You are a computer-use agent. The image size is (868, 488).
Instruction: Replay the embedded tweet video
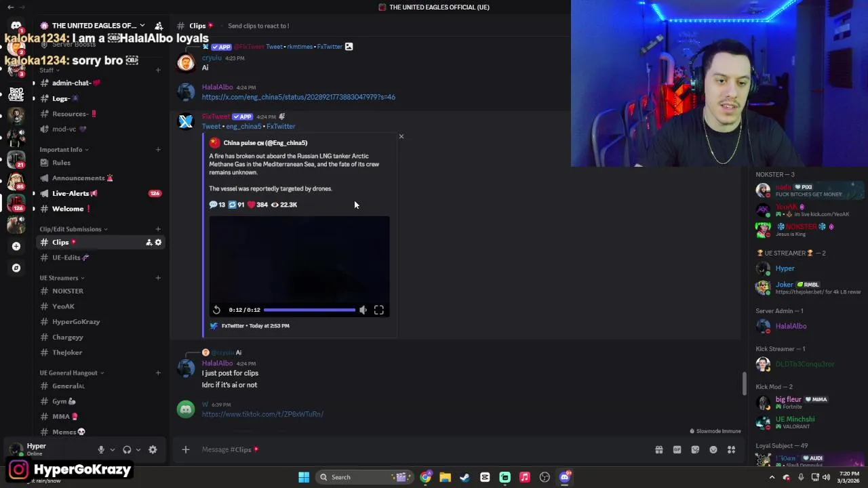(216, 310)
